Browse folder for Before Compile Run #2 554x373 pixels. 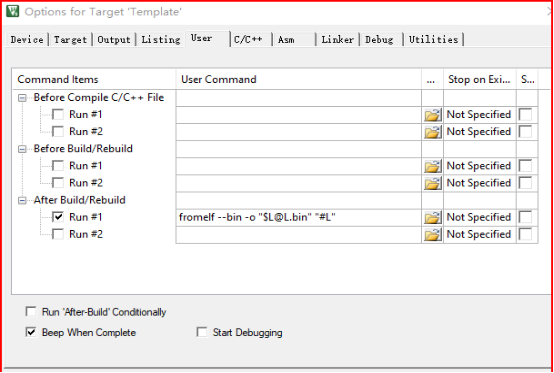[432, 132]
